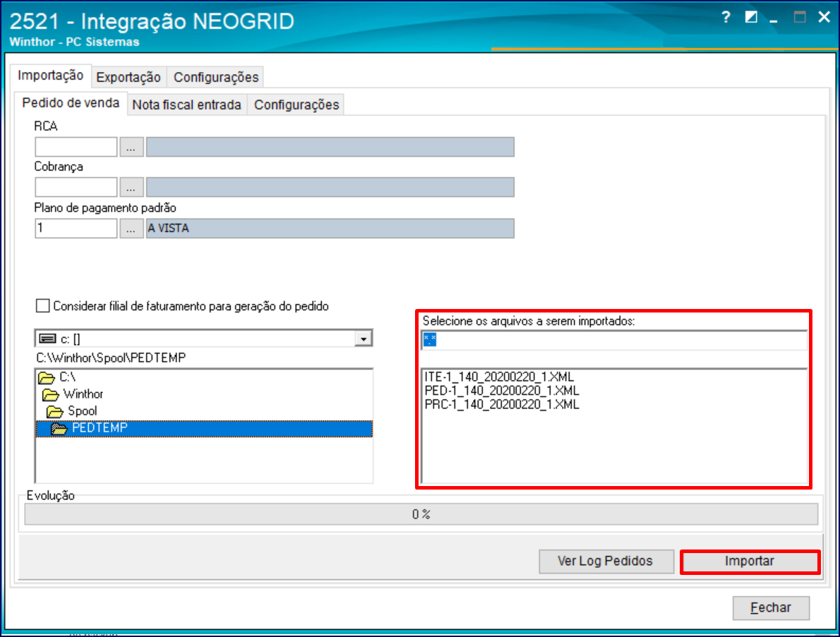Image resolution: width=840 pixels, height=637 pixels.
Task: Enable Considerar filial de faturamento checkbox
Action: (42, 305)
